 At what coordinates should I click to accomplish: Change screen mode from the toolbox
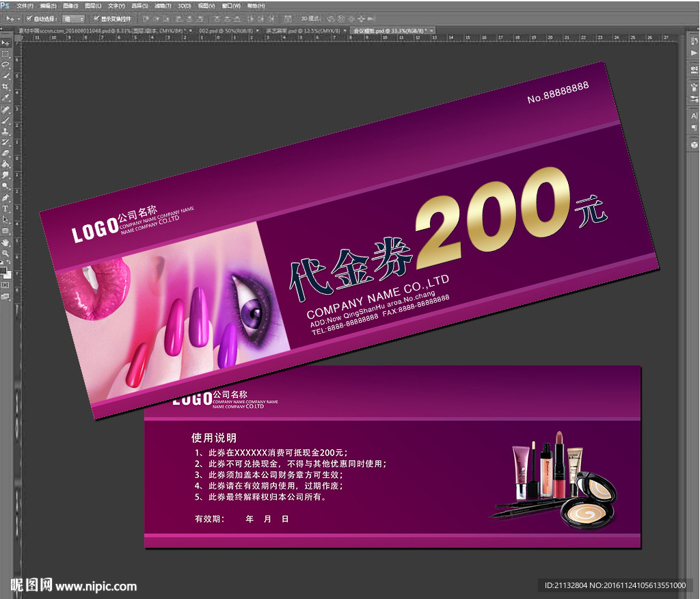(x=5, y=296)
